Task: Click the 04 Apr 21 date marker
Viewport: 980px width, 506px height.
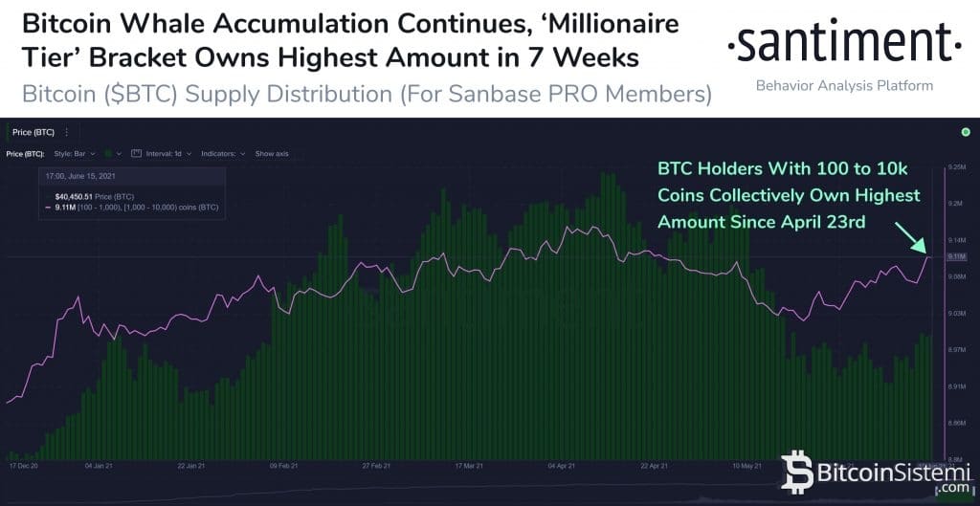Action: tap(562, 466)
